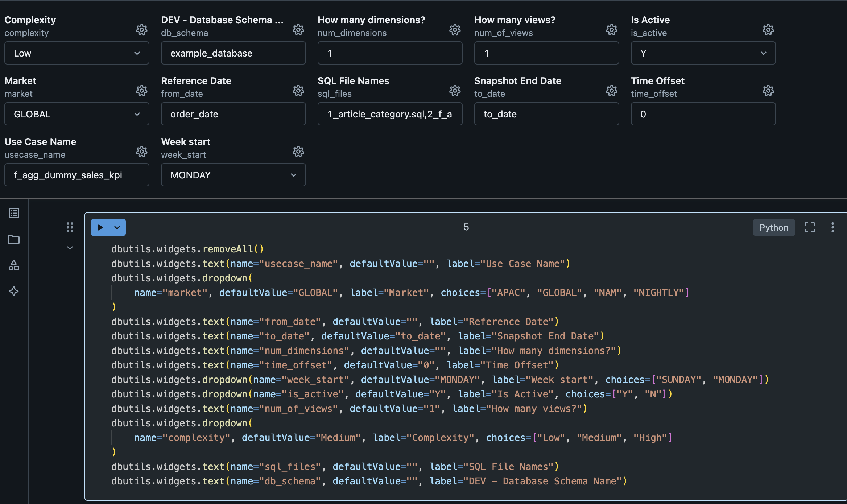This screenshot has width=847, height=504.
Task: Open settings gear for Snapshot End Date widget
Action: coord(611,91)
